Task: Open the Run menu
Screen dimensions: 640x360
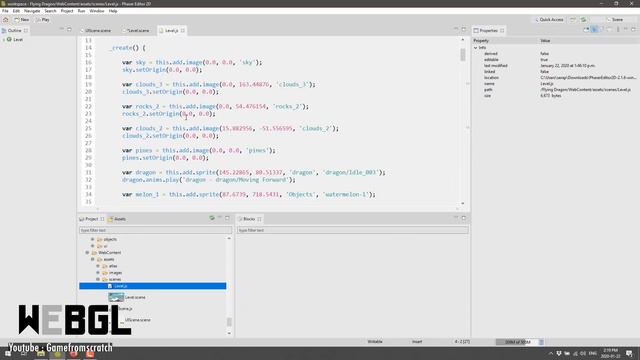Action: pos(81,11)
